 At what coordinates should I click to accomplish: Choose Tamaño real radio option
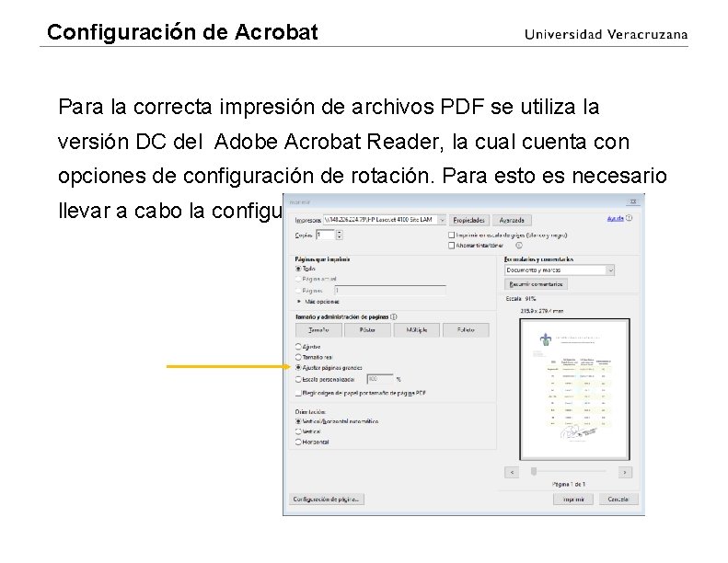pos(298,357)
